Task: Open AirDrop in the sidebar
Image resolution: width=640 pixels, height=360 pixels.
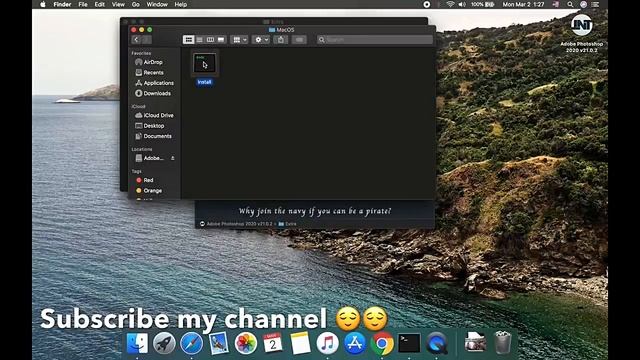Action: pyautogui.click(x=154, y=62)
